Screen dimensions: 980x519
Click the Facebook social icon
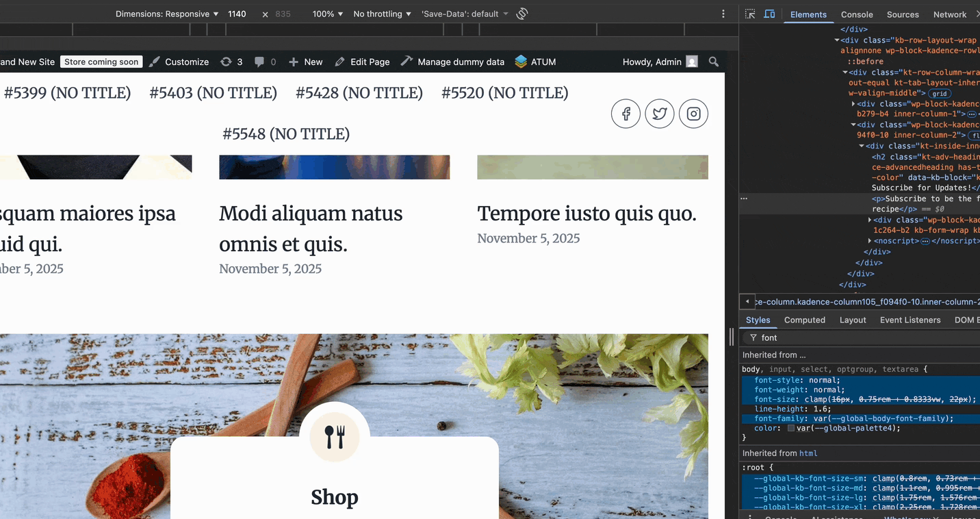point(626,114)
